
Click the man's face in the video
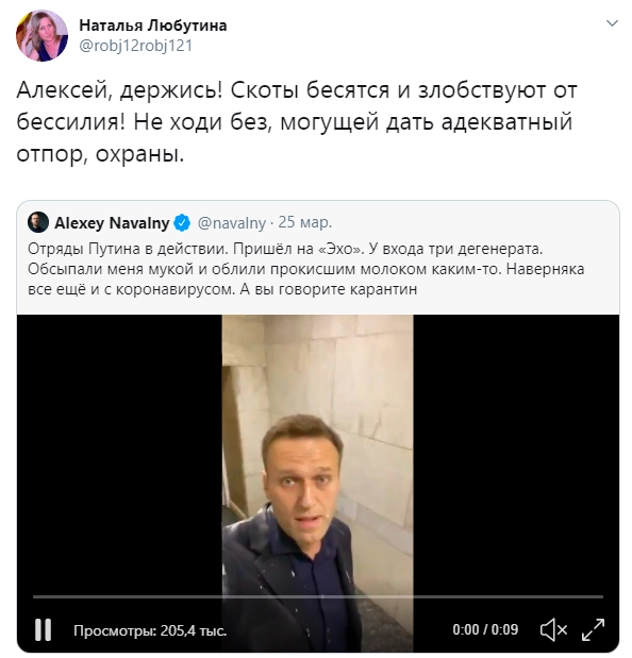pyautogui.click(x=301, y=478)
